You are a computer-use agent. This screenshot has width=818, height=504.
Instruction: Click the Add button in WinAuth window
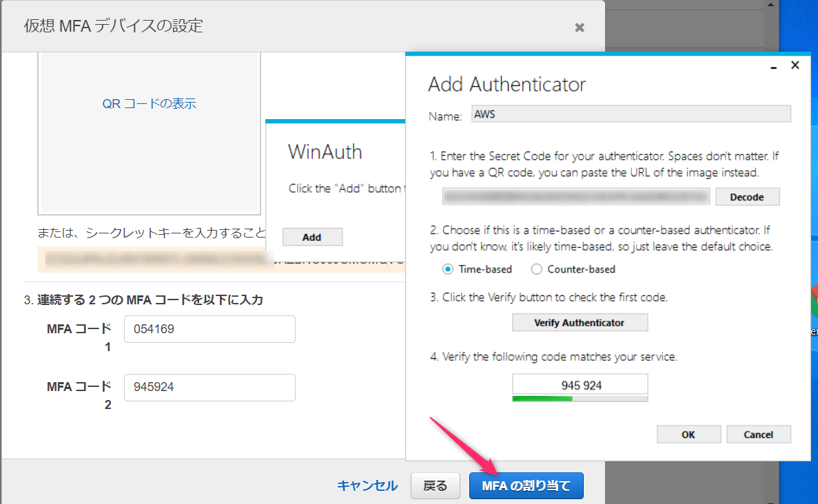click(x=312, y=237)
